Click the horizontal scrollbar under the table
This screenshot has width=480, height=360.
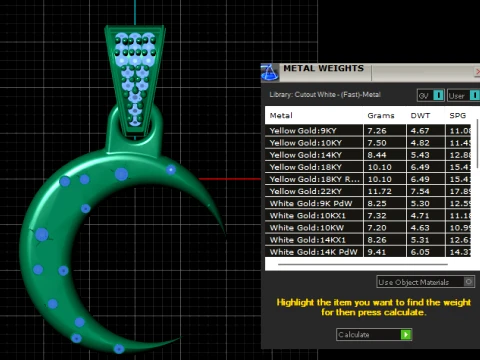tap(363, 264)
